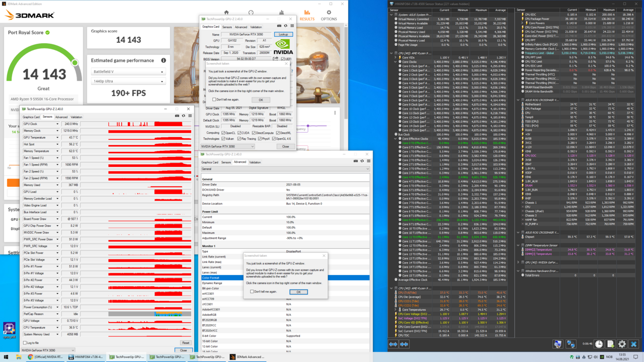The height and width of the screenshot is (362, 644).
Task: Open GPU Temperature sensor dropdown arrow
Action: pyautogui.click(x=57, y=137)
